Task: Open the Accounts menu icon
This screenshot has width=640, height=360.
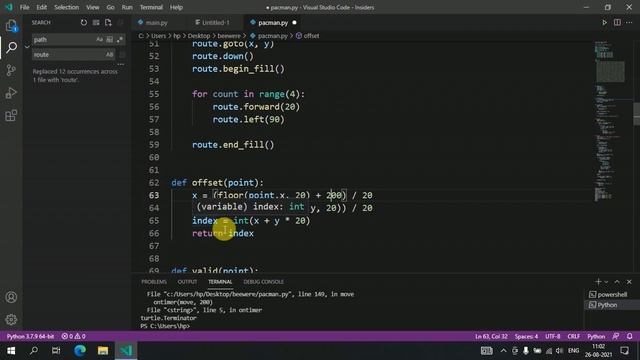Action: point(11,297)
